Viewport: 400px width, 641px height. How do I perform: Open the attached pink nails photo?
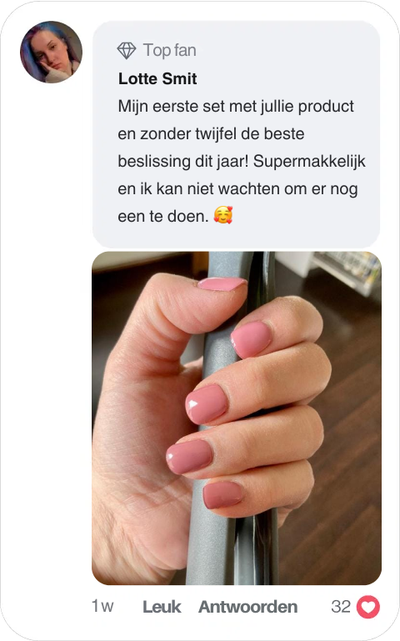coord(236,418)
